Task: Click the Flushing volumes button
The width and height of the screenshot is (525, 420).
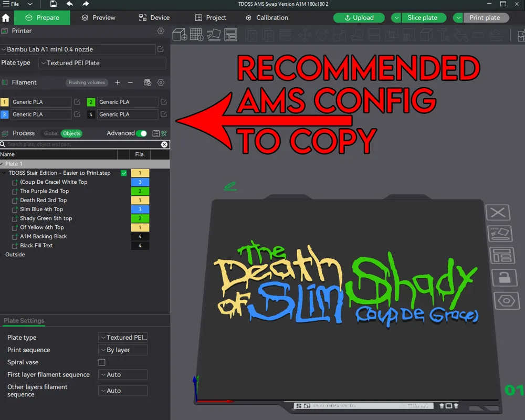Action: [87, 82]
